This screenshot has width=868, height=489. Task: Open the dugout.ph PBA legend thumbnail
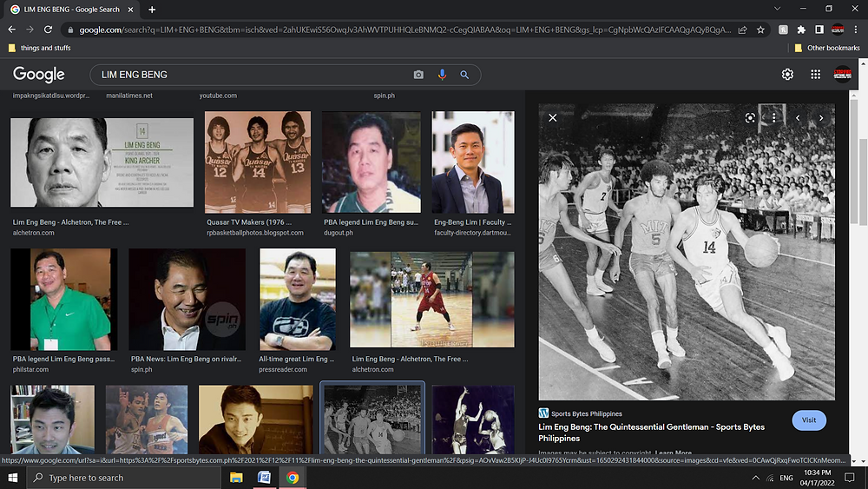click(372, 162)
